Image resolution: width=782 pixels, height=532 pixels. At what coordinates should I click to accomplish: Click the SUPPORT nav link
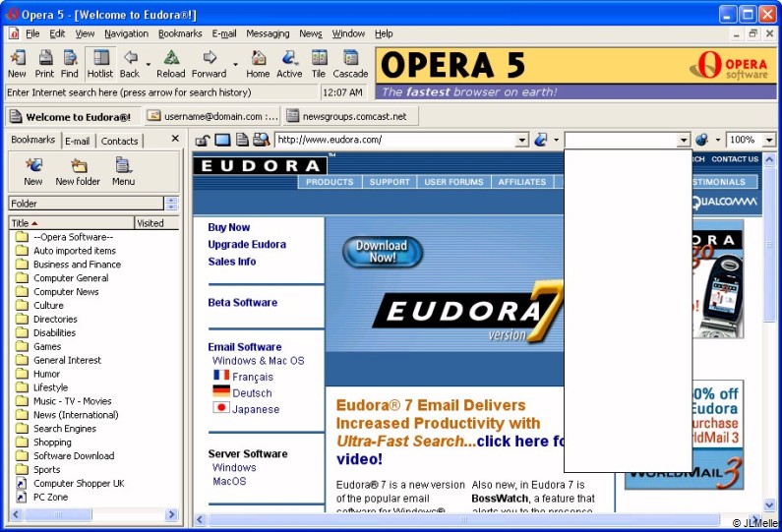point(390,182)
